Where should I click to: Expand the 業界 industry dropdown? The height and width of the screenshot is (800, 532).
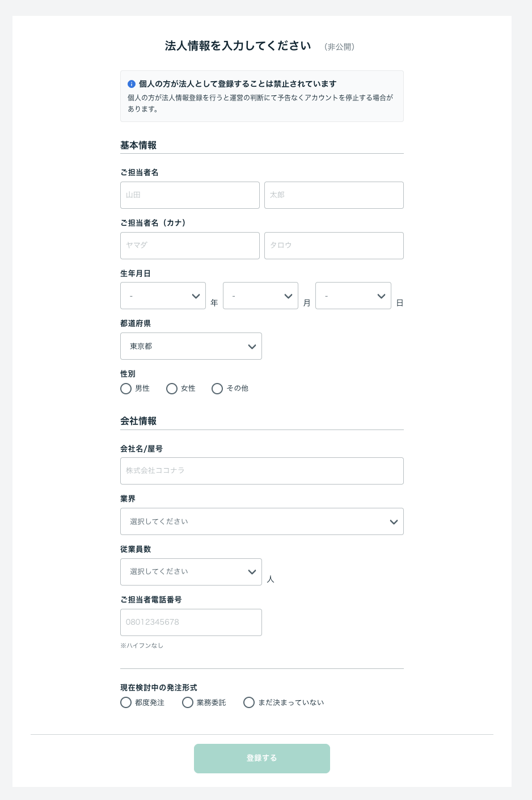(x=262, y=521)
